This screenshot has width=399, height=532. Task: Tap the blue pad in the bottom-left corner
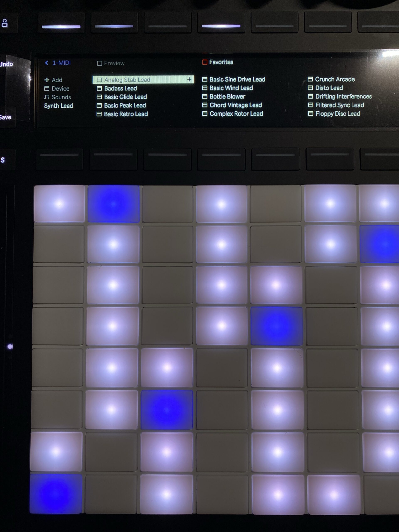(x=56, y=494)
